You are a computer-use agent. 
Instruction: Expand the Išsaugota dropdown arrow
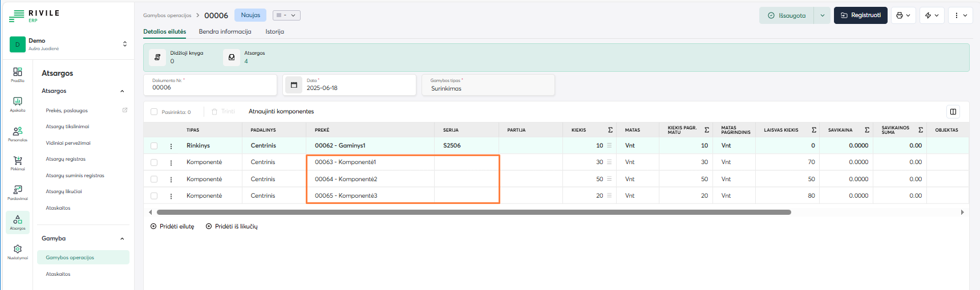[x=822, y=15]
